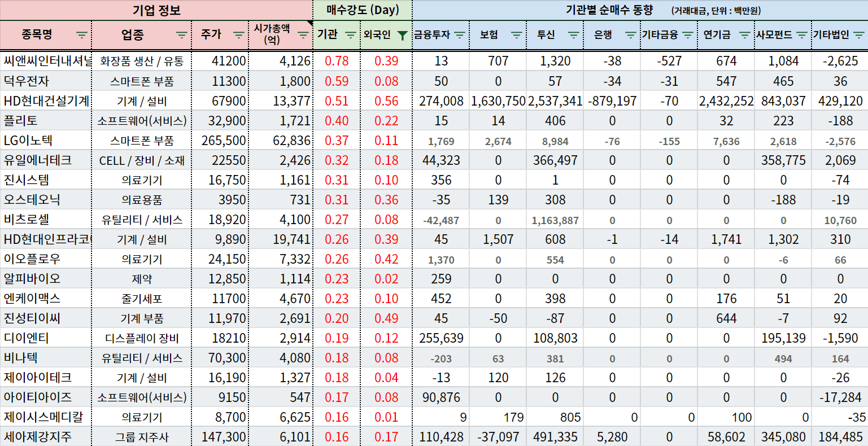Click the HD현대인프라코어 stock name cell
868x446 pixels.
(x=46, y=239)
